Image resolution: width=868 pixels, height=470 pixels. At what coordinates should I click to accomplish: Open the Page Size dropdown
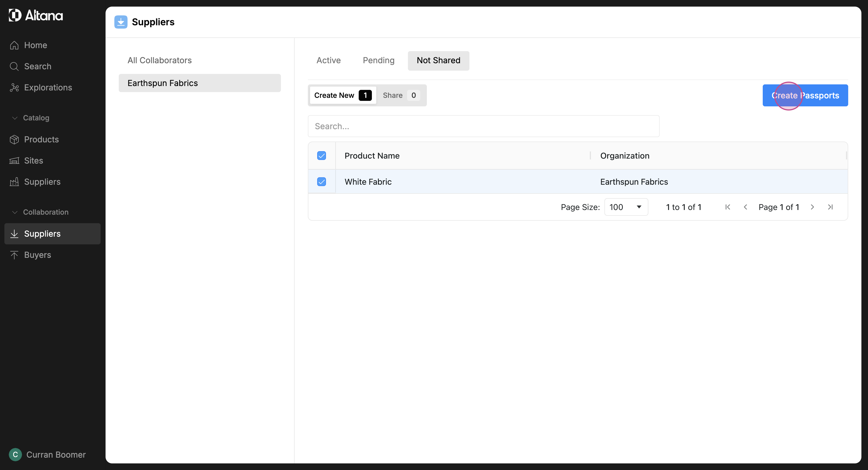626,207
